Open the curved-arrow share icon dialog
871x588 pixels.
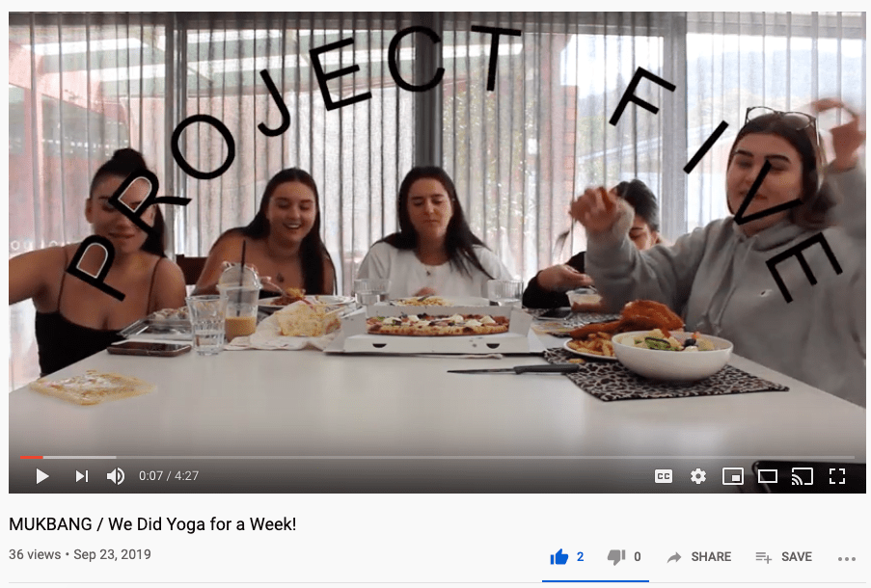pyautogui.click(x=674, y=557)
